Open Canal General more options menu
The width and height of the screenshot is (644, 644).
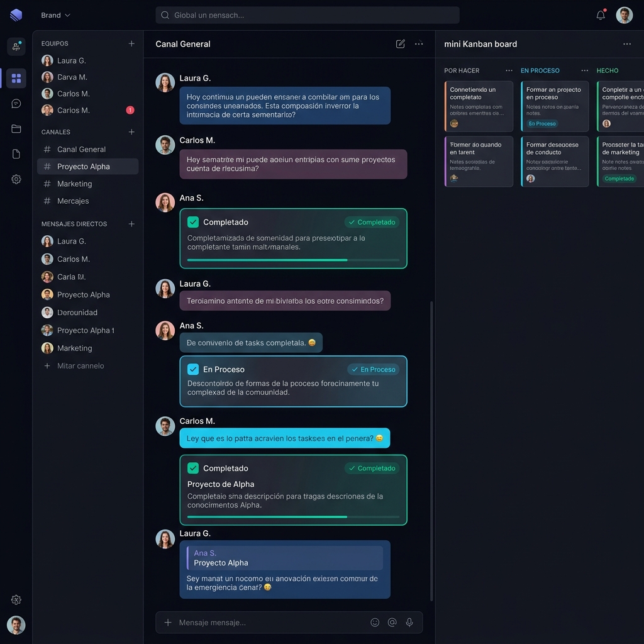point(419,43)
